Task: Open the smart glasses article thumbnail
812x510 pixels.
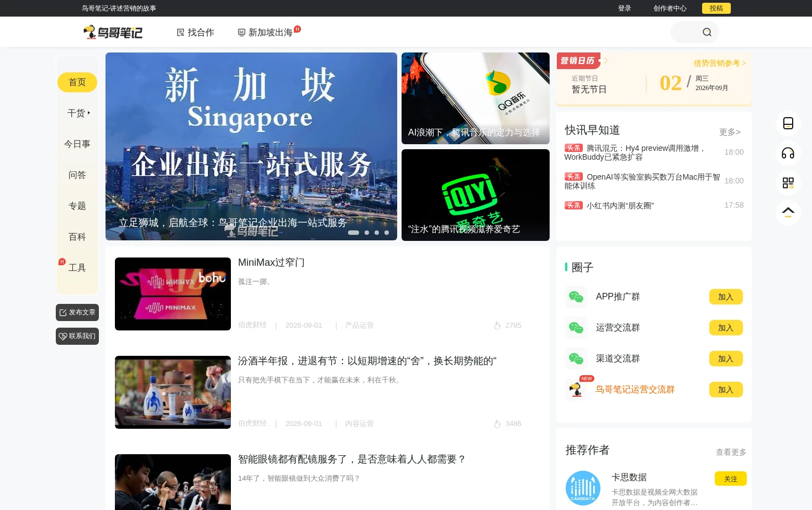Action: click(173, 482)
